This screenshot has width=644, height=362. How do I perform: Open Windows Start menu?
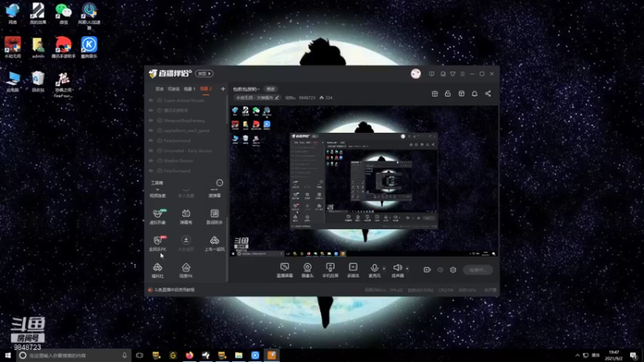8,356
